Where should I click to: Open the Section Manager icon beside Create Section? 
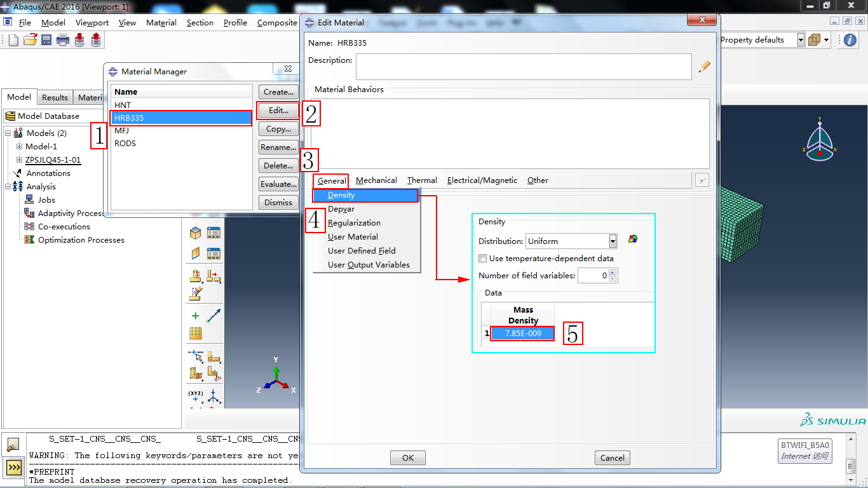point(214,254)
